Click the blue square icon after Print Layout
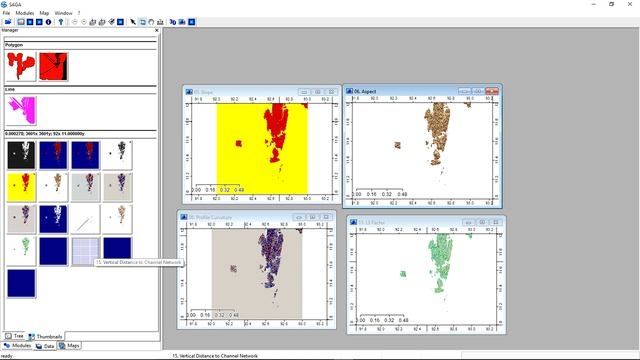The width and height of the screenshot is (640, 360). (x=191, y=22)
